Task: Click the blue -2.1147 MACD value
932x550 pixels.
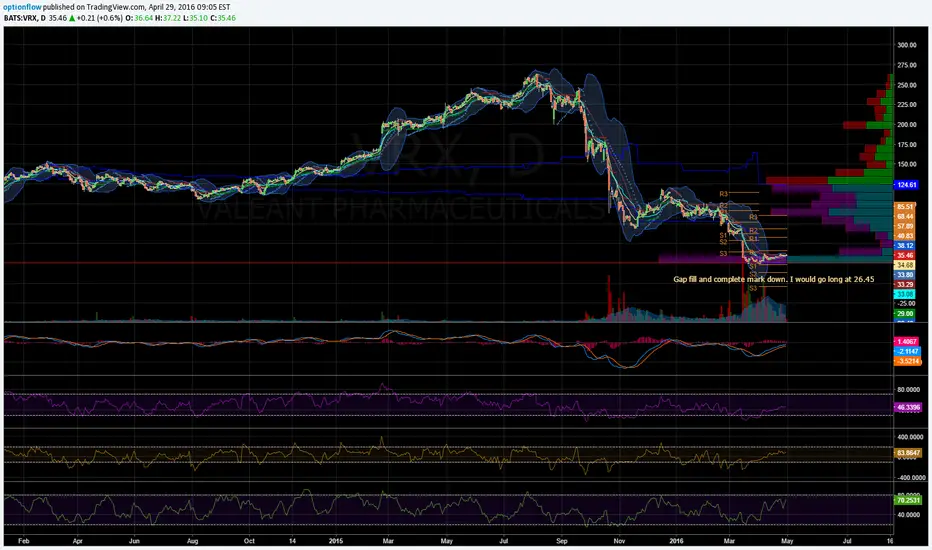Action: tap(907, 351)
